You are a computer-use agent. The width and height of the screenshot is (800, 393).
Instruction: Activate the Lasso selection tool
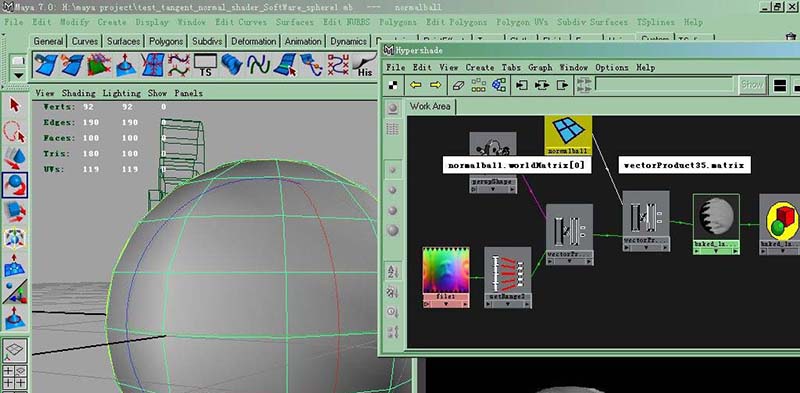[15, 132]
